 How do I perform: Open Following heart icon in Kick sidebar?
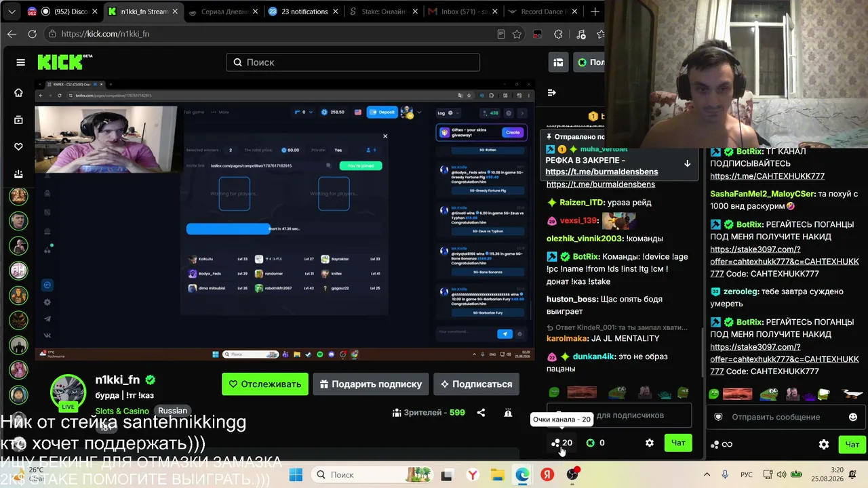click(x=18, y=147)
